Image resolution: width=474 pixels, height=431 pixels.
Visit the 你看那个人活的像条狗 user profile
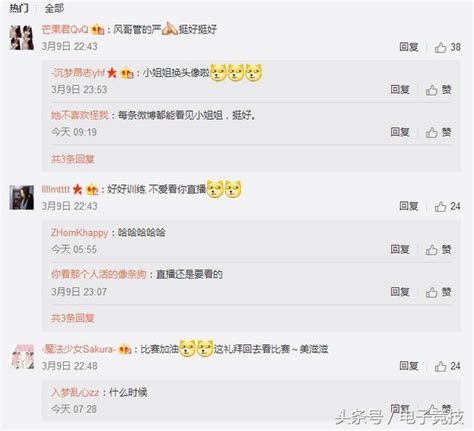99,274
